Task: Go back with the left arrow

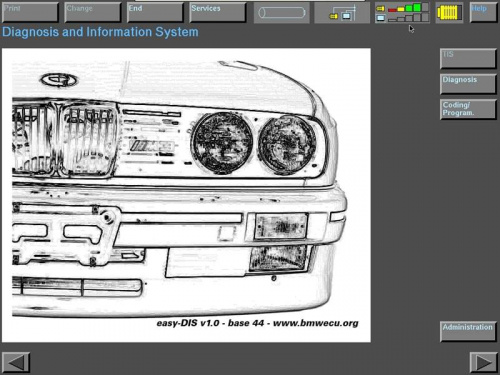Action: (x=16, y=362)
